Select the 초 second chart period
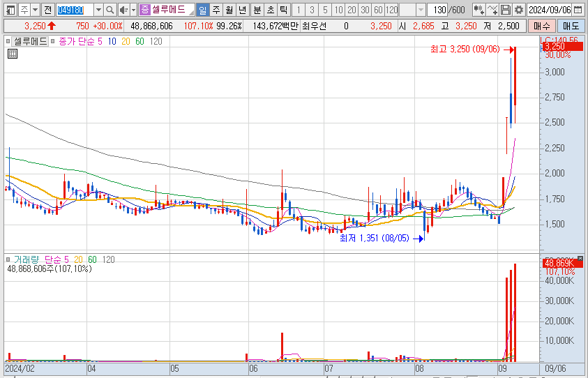This screenshot has height=378, width=588. [x=270, y=10]
